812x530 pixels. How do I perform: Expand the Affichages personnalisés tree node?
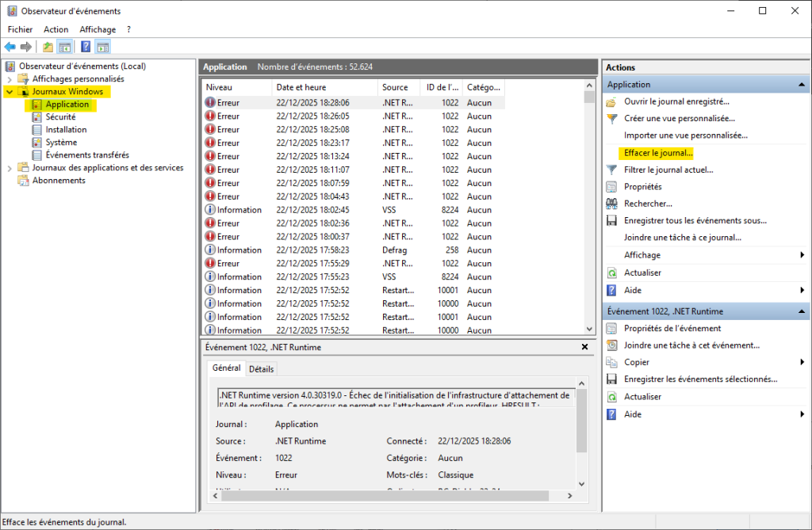tap(10, 79)
